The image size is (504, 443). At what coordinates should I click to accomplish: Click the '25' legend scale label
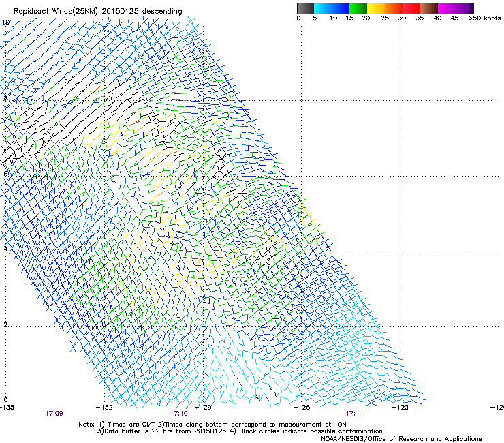[385, 18]
